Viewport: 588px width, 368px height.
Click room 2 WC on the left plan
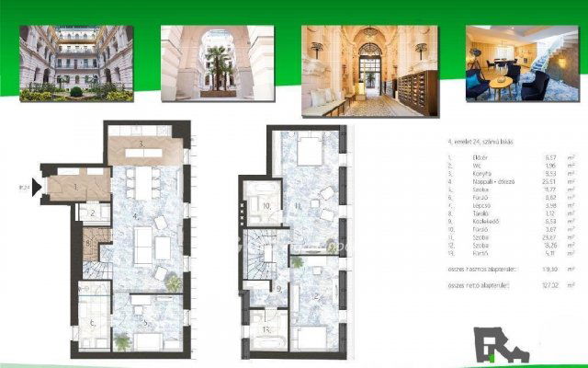pyautogui.click(x=91, y=214)
